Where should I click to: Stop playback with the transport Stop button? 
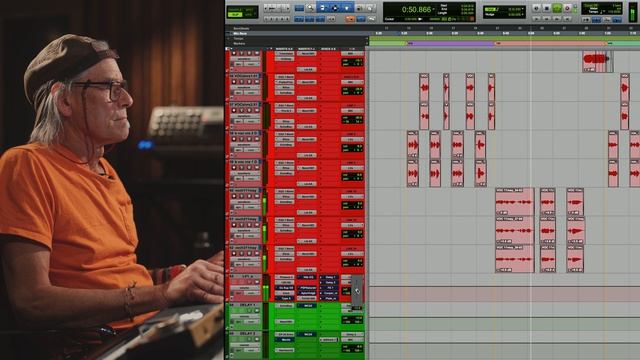(547, 9)
